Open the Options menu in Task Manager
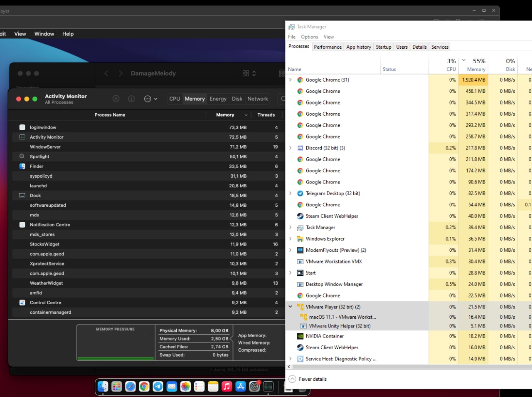Image resolution: width=532 pixels, height=397 pixels. [x=310, y=37]
